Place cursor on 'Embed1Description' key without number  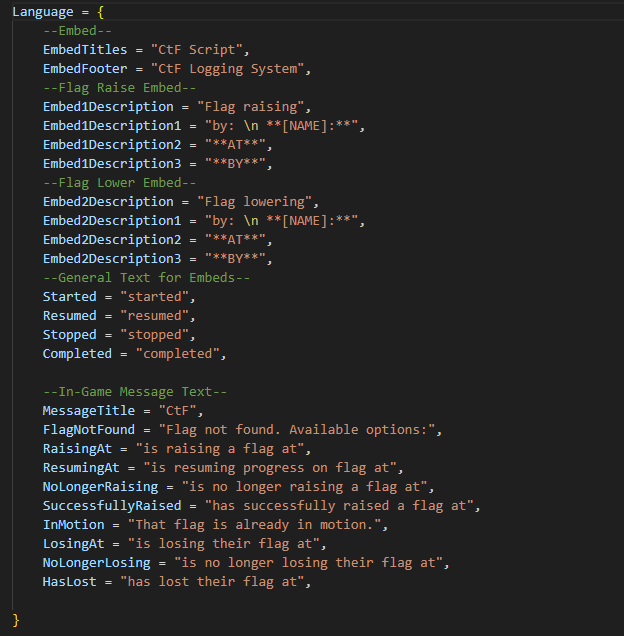click(108, 107)
